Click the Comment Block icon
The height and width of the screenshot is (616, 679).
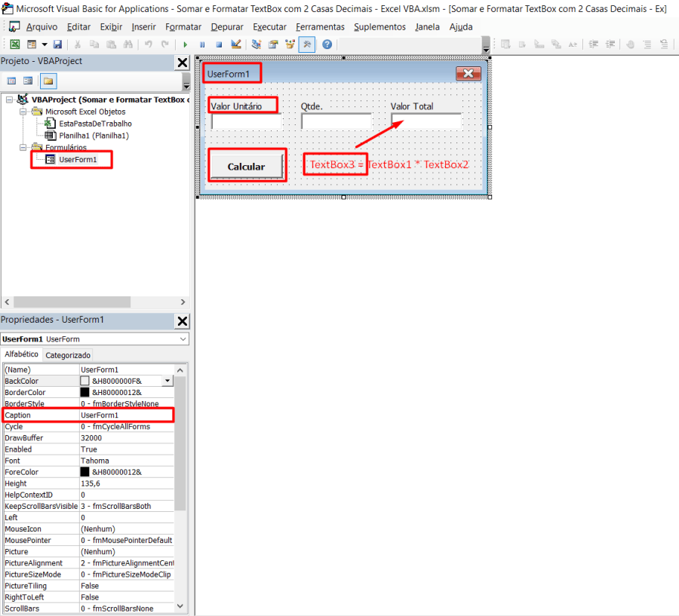pyautogui.click(x=647, y=44)
